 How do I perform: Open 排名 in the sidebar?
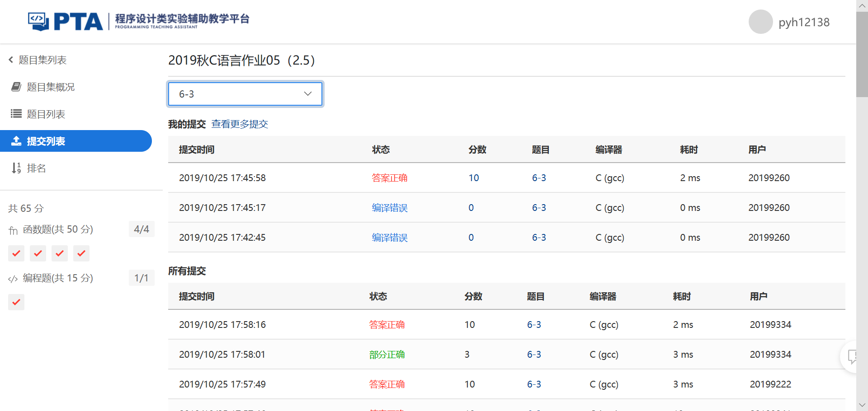coord(36,168)
